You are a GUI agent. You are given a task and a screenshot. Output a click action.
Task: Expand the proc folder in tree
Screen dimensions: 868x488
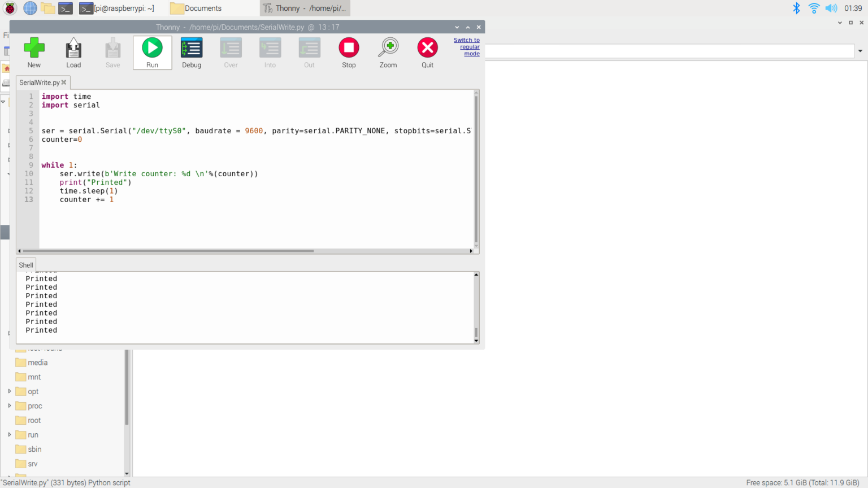(9, 406)
